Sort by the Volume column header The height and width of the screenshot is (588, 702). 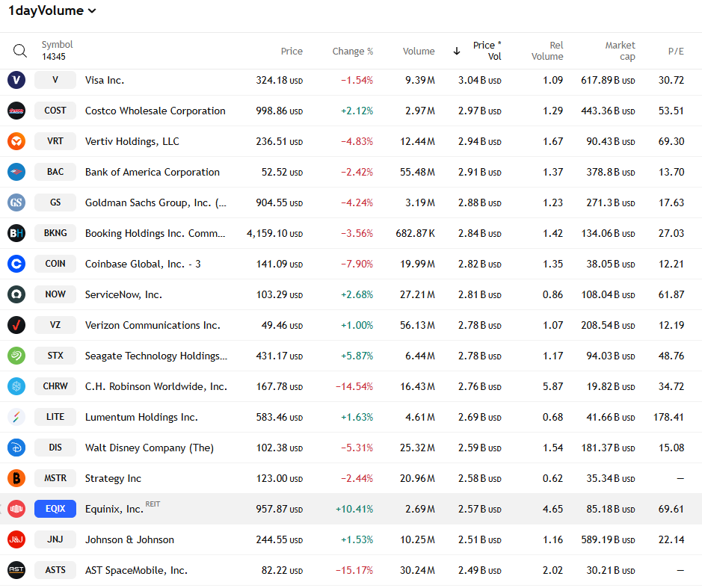pyautogui.click(x=419, y=51)
